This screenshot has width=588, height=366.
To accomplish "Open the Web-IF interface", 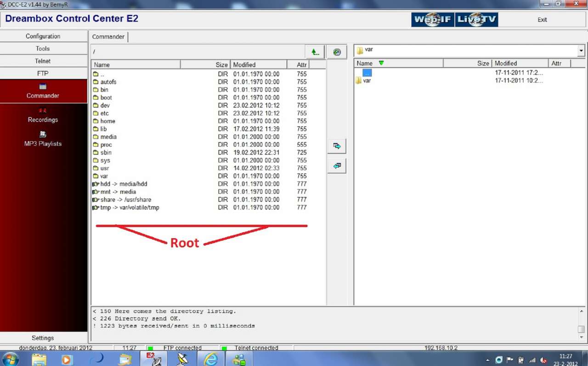I will point(433,20).
